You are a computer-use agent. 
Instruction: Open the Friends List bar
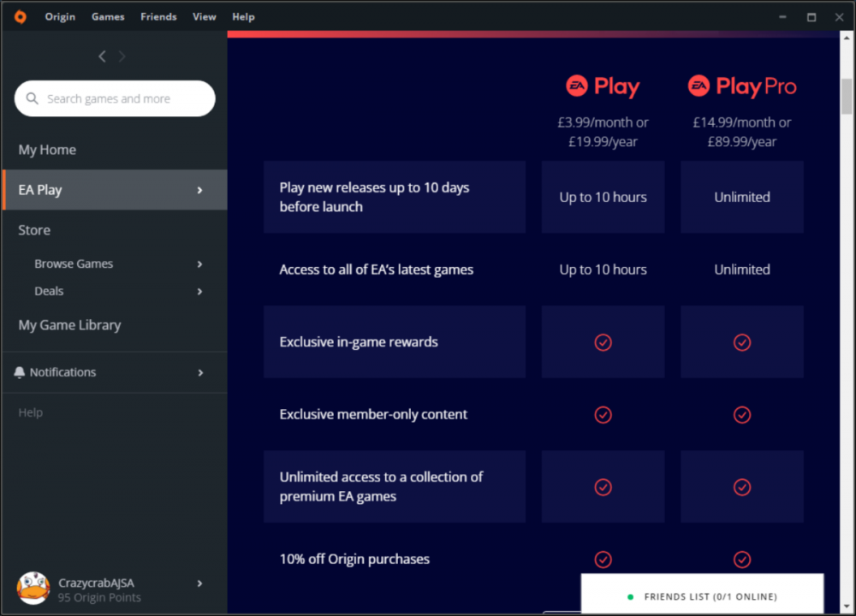(x=702, y=594)
